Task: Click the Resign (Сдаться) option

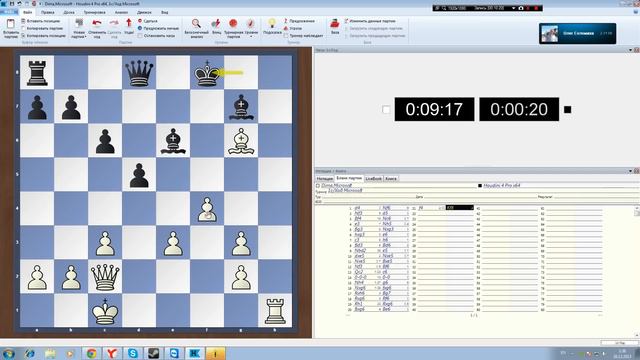Action: tap(148, 21)
